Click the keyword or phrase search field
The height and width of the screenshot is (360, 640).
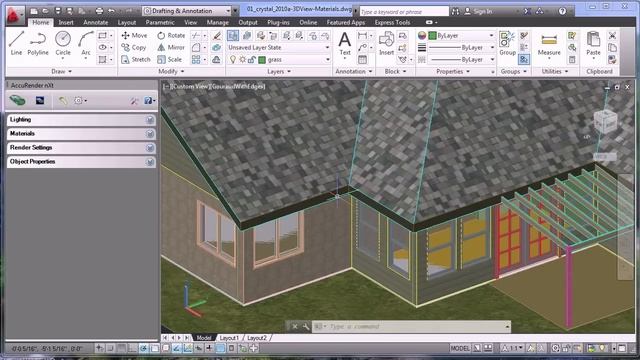click(403, 11)
